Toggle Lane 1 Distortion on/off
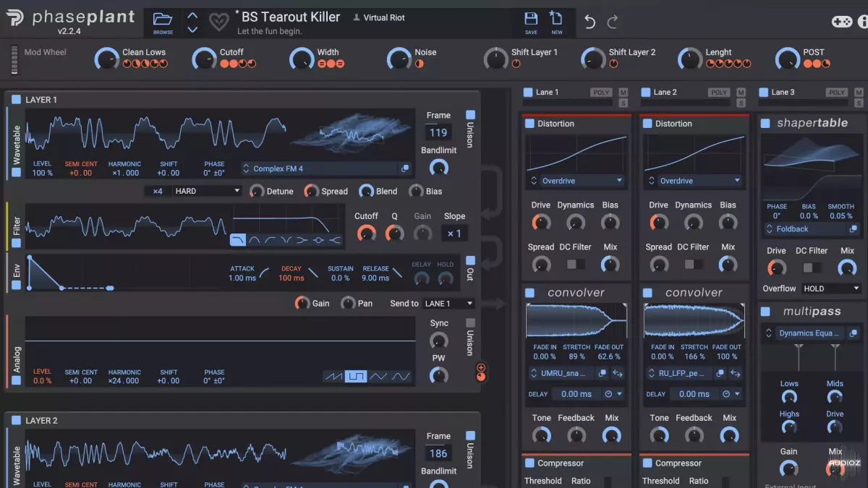The width and height of the screenshot is (868, 488). point(529,124)
